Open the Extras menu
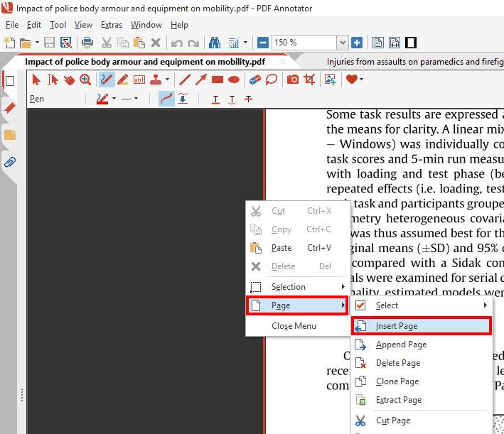The image size is (504, 434). (112, 25)
